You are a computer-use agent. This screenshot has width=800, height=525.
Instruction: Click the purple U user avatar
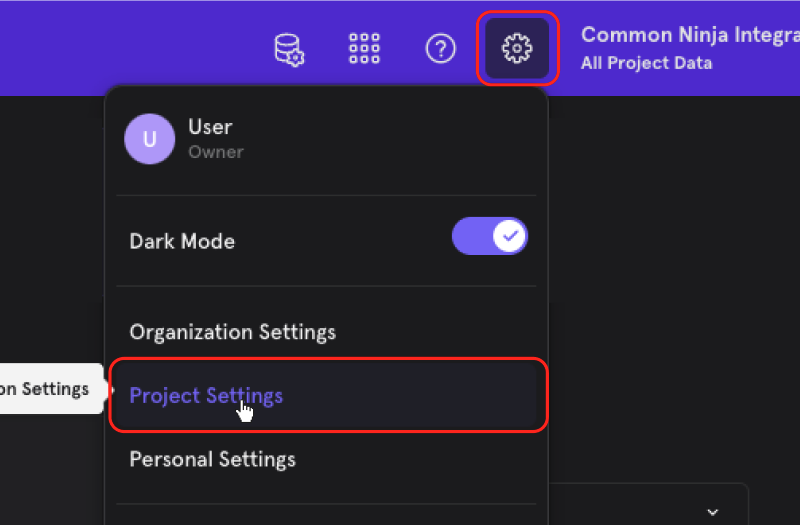click(149, 138)
